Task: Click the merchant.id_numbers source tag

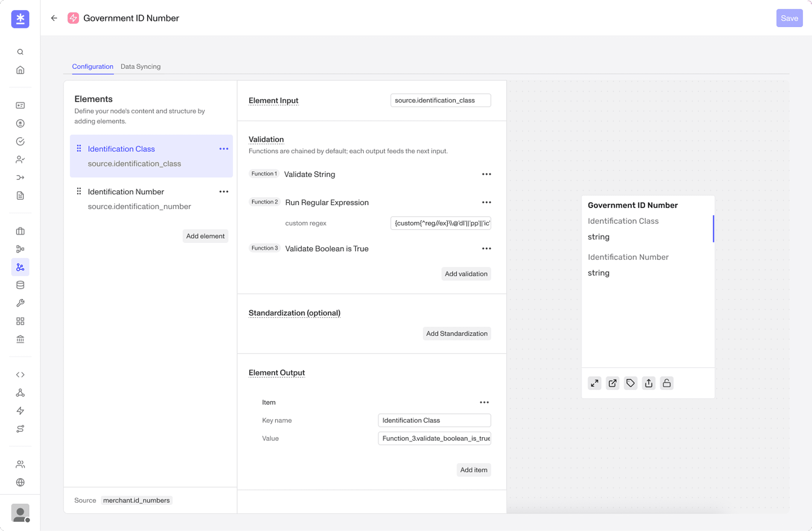Action: click(x=136, y=500)
